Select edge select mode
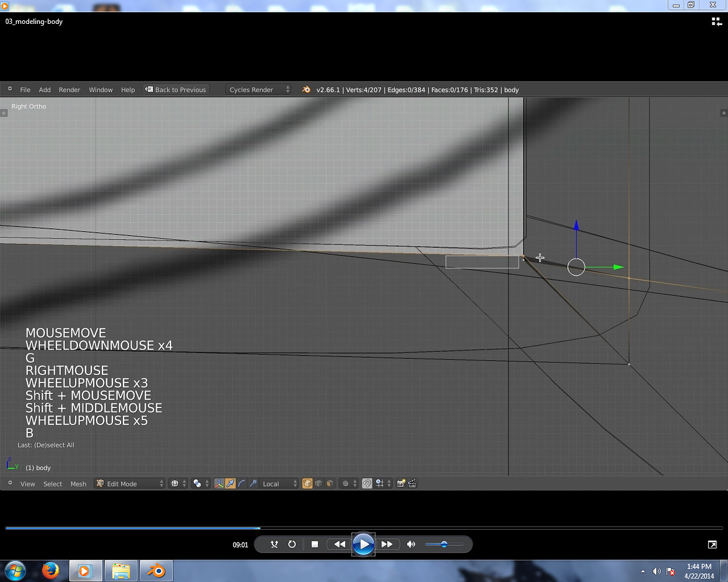The image size is (728, 582). pos(319,484)
